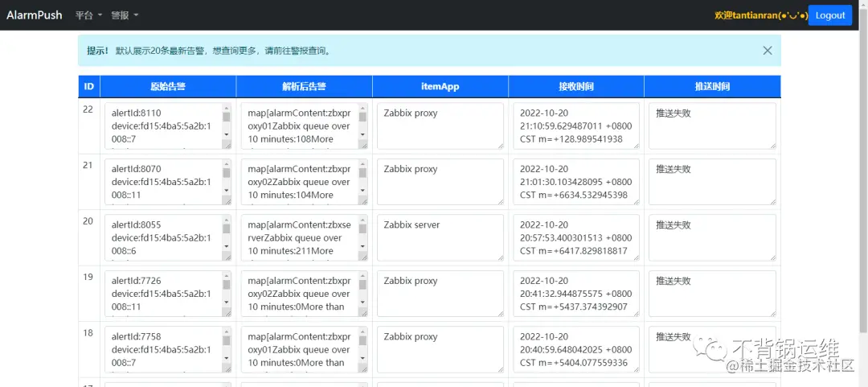Click the parsed alarm textarea in row 21
Screen dimensions: 868x387
coord(304,182)
